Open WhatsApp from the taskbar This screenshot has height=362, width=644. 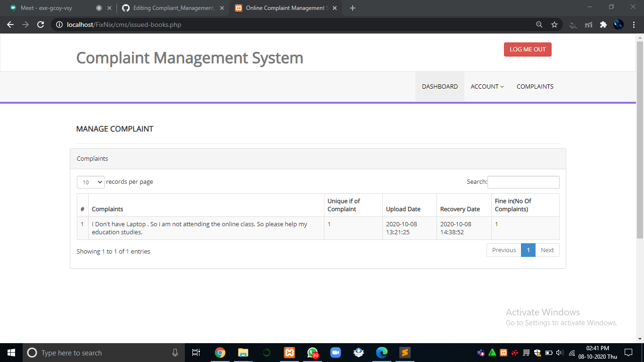[x=312, y=352]
